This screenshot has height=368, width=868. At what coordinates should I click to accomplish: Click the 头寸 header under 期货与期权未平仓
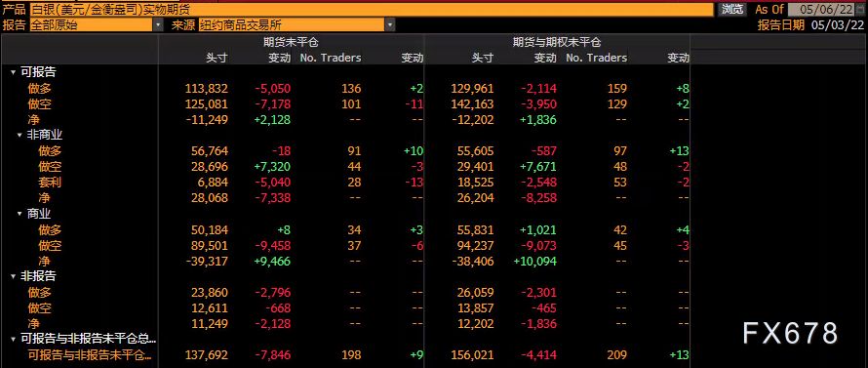pos(483,58)
